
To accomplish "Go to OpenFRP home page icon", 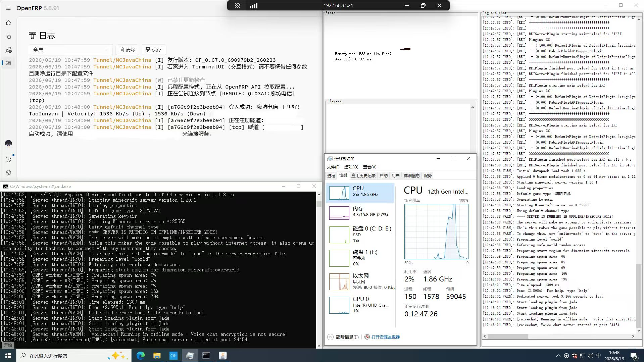I will pyautogui.click(x=8, y=23).
